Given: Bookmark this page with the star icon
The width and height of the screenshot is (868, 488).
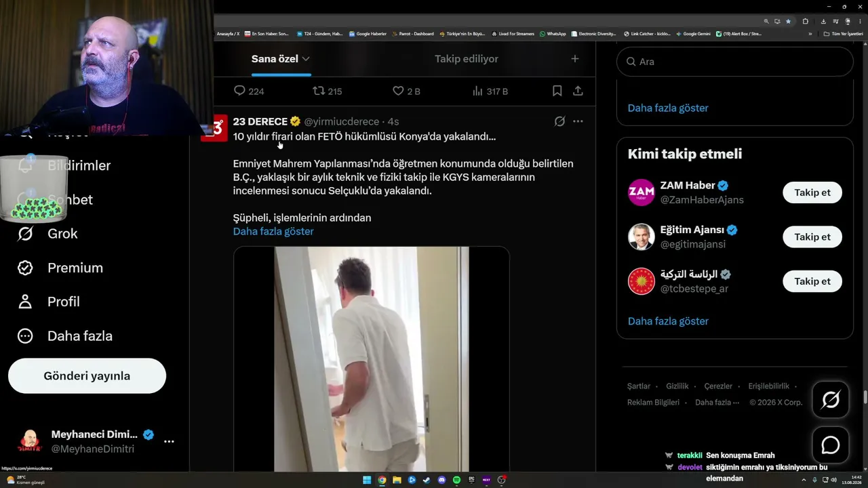Looking at the screenshot, I should tap(788, 21).
